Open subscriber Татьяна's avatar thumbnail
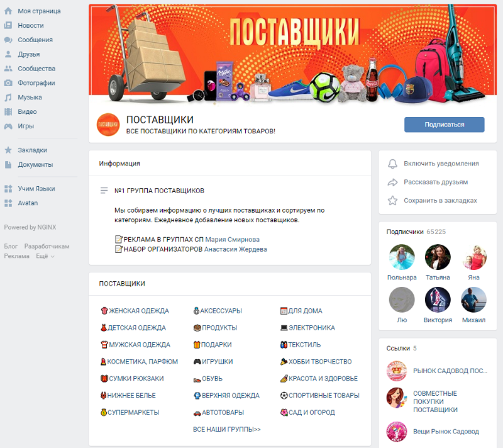The height and width of the screenshot is (448, 503). 438,257
